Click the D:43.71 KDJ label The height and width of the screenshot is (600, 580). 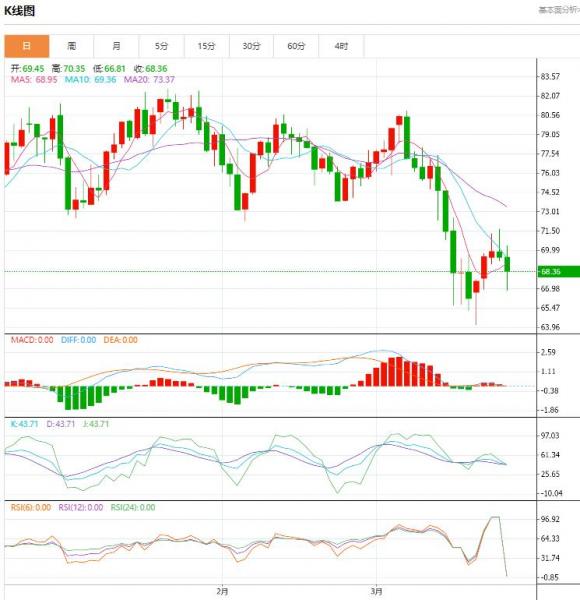(61, 424)
